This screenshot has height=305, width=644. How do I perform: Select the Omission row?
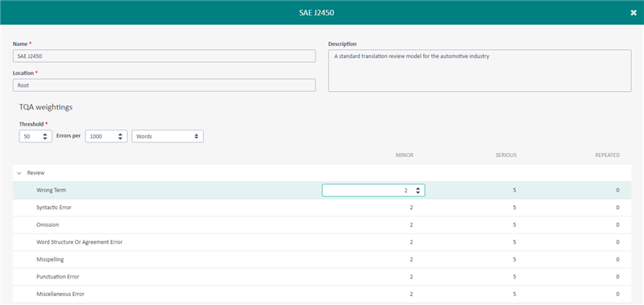click(322, 225)
